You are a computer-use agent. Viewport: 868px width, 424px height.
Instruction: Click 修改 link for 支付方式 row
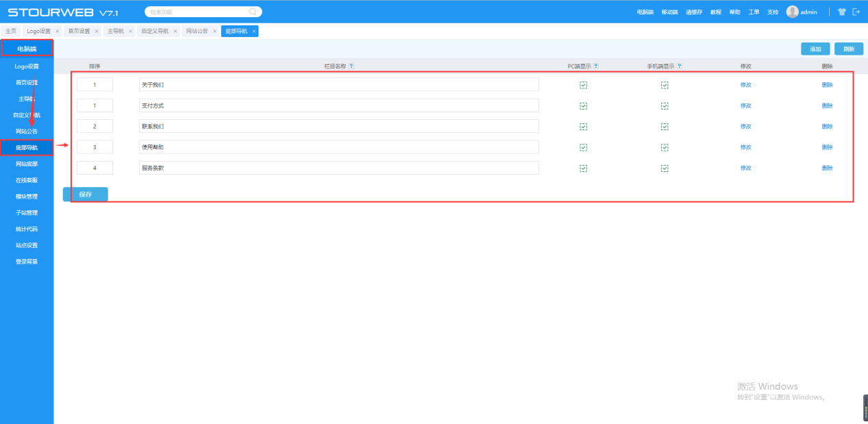[745, 105]
